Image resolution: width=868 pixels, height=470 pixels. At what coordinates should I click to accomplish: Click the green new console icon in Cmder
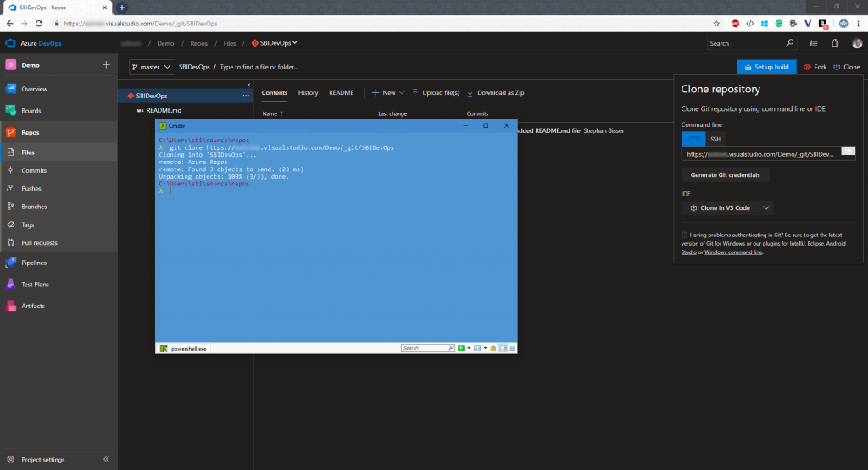point(460,348)
